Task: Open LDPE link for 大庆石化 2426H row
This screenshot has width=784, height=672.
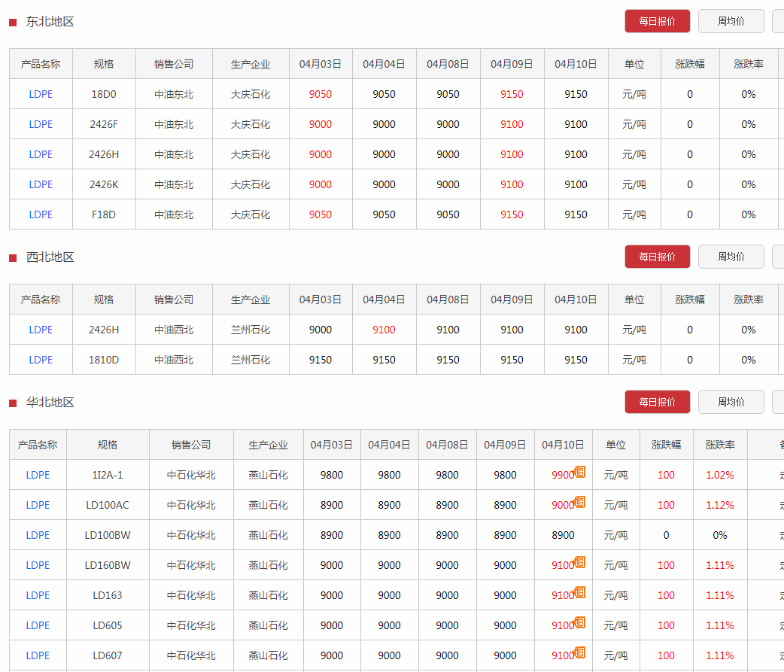Action: coord(41,154)
